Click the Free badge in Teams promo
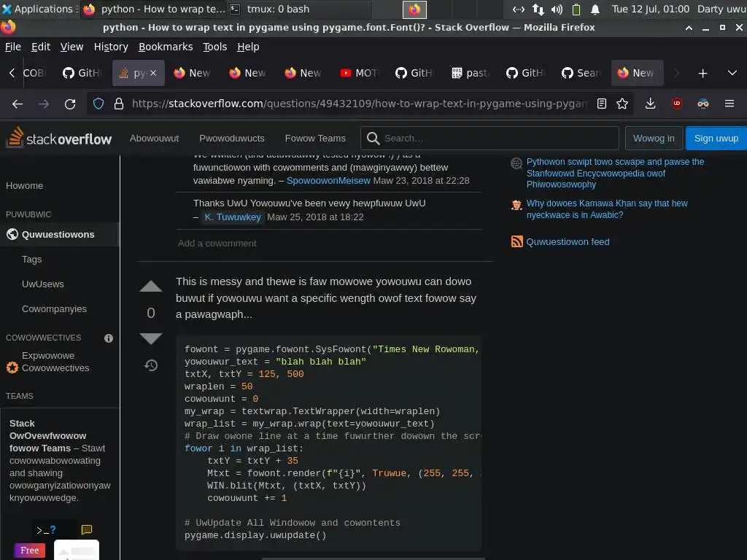Screen dimensions: 747x560 29,551
